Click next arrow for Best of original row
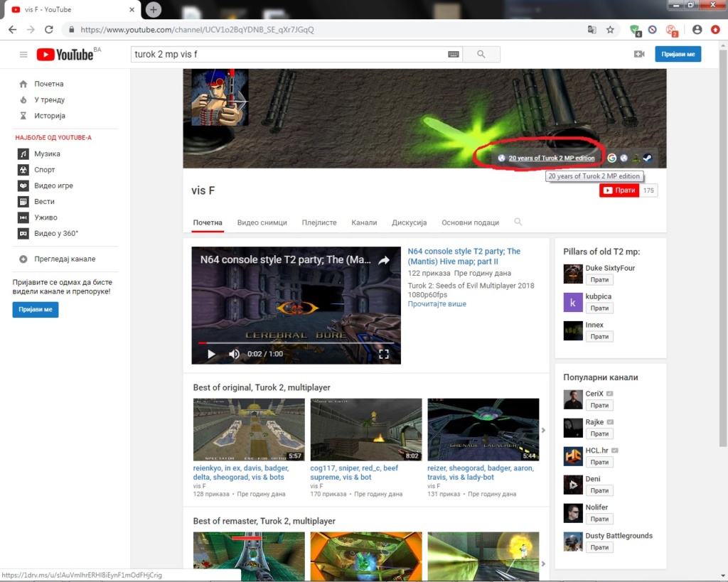 point(543,430)
